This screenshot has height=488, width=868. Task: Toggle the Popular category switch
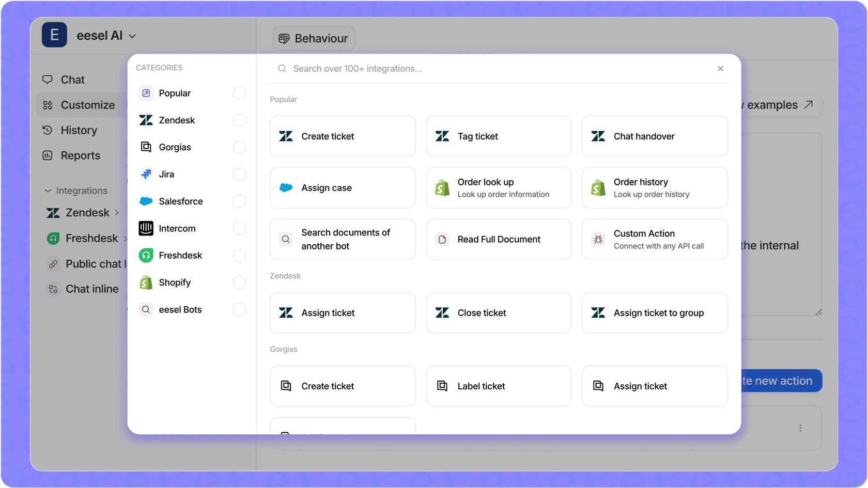coord(239,93)
